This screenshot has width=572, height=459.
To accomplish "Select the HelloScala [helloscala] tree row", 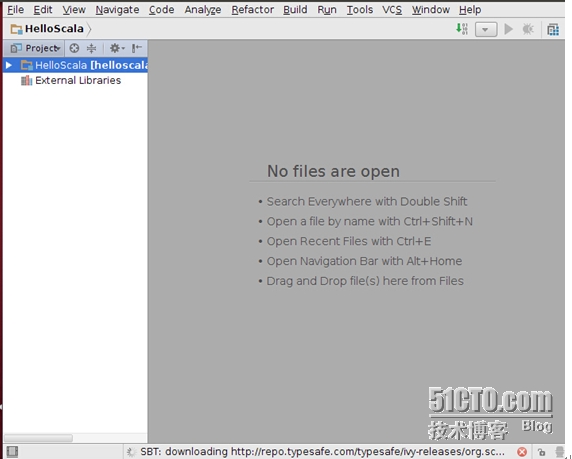I will (x=75, y=65).
